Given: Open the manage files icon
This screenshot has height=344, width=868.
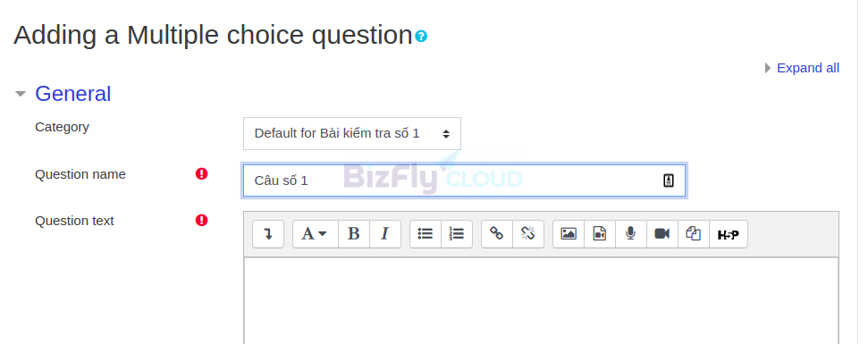Looking at the screenshot, I should pyautogui.click(x=693, y=234).
